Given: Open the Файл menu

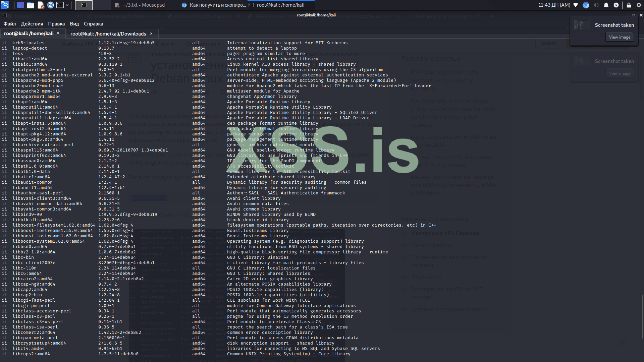Looking at the screenshot, I should click(10, 24).
